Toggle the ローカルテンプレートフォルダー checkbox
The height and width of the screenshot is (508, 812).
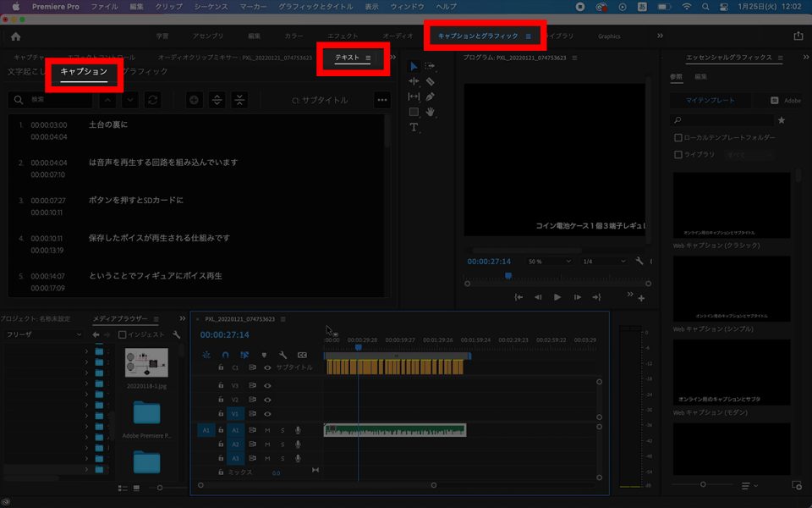[x=678, y=137]
